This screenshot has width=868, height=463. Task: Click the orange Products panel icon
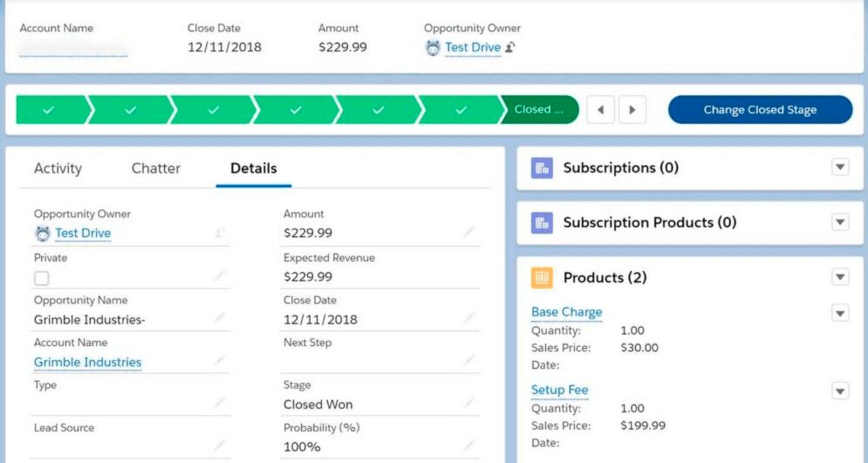(541, 277)
